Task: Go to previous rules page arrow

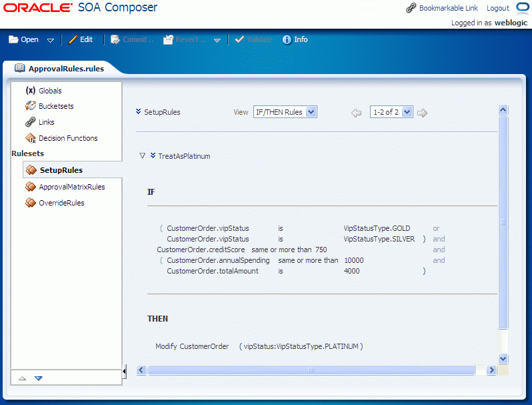Action: (x=356, y=113)
